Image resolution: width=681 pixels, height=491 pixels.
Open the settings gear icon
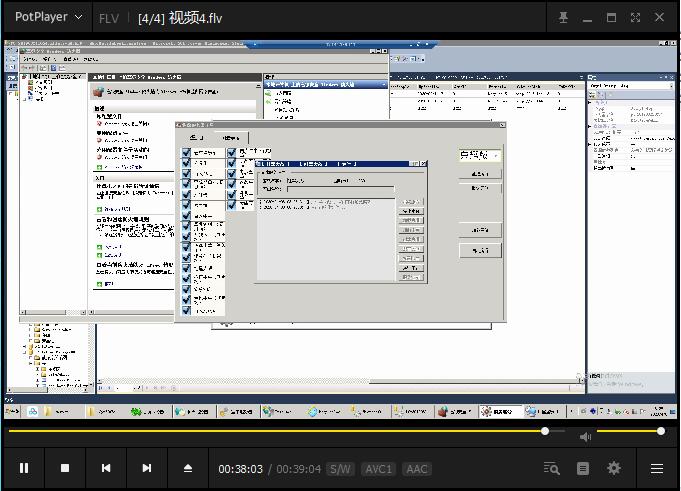coord(614,468)
